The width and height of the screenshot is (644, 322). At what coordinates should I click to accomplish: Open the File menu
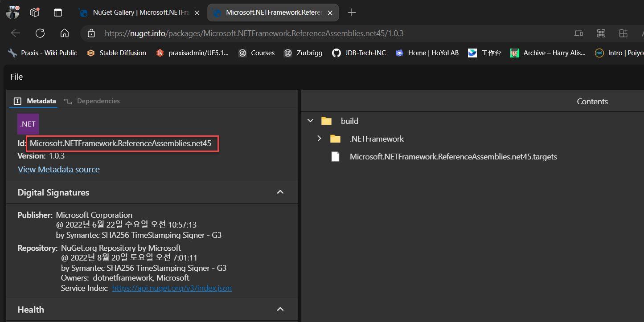click(16, 77)
